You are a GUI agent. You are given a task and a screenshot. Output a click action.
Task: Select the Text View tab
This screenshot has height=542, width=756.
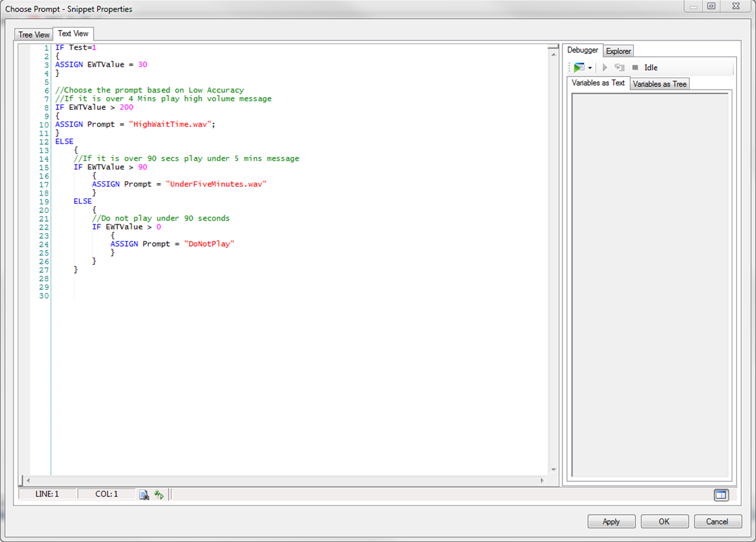[74, 34]
